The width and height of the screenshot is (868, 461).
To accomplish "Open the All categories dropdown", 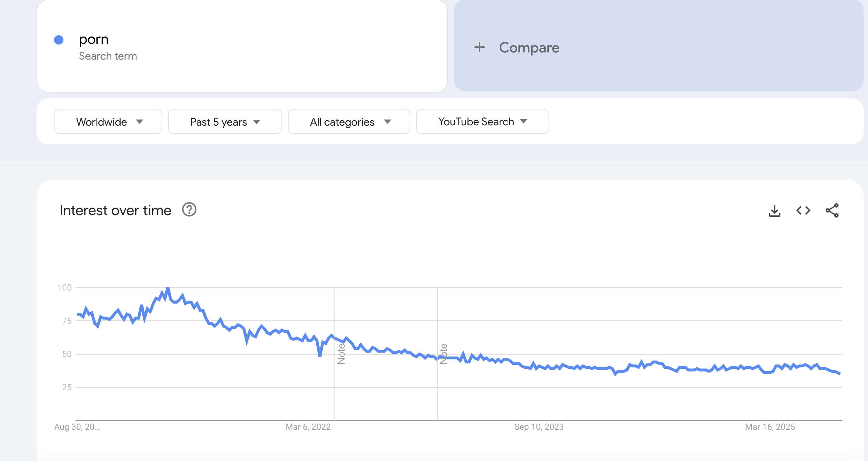I will tap(349, 122).
